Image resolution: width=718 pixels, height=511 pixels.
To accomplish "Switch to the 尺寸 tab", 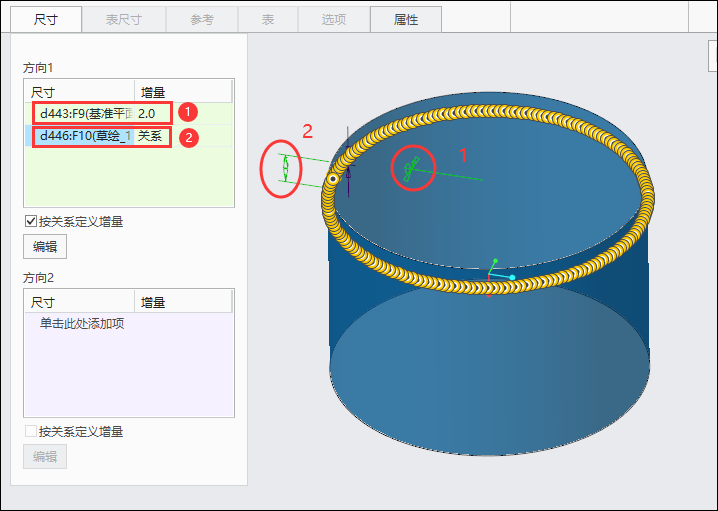I will pyautogui.click(x=46, y=20).
